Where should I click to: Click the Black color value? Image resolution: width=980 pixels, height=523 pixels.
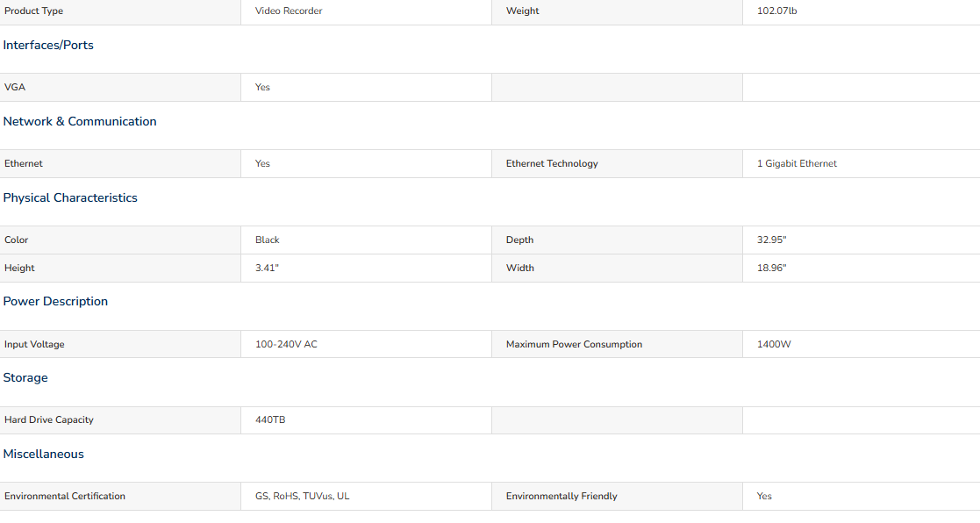267,240
